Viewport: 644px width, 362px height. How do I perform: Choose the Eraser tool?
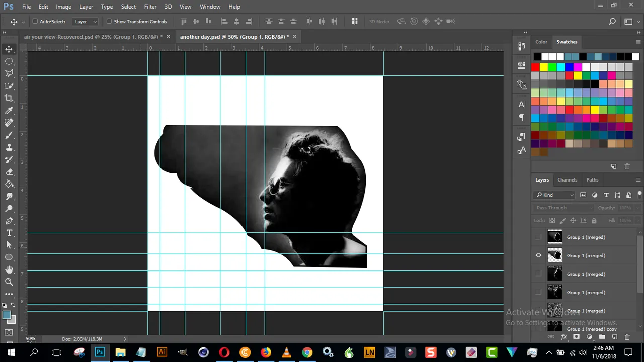click(9, 172)
